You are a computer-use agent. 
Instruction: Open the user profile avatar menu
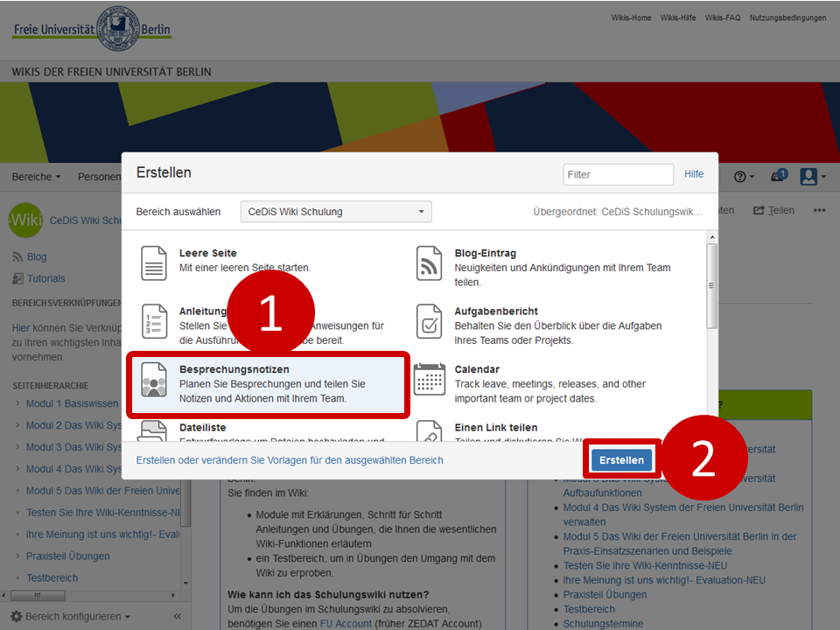(812, 176)
